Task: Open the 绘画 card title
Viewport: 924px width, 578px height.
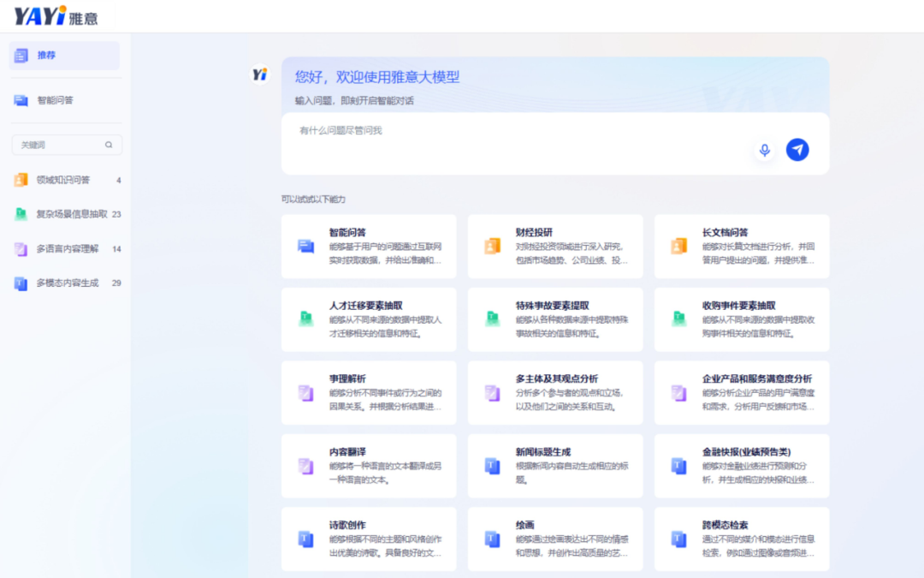Action: 524,525
